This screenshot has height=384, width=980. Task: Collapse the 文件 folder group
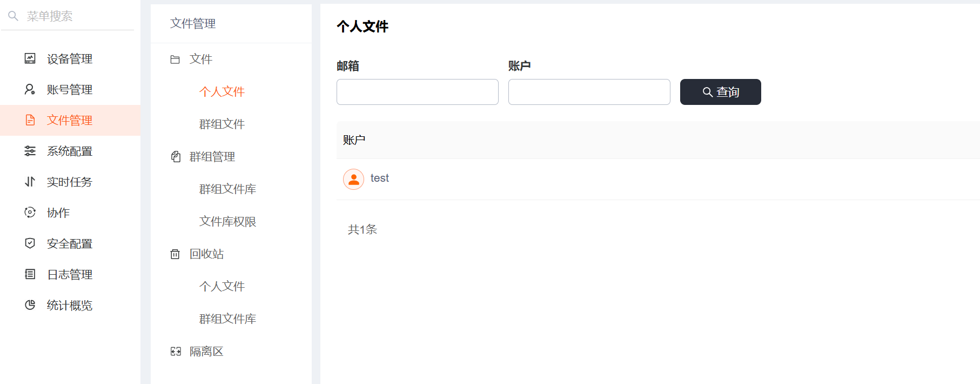[200, 59]
